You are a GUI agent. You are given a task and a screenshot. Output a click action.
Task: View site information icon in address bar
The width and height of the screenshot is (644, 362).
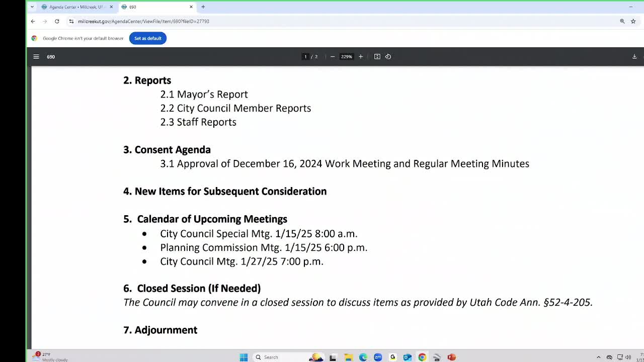coord(71,22)
